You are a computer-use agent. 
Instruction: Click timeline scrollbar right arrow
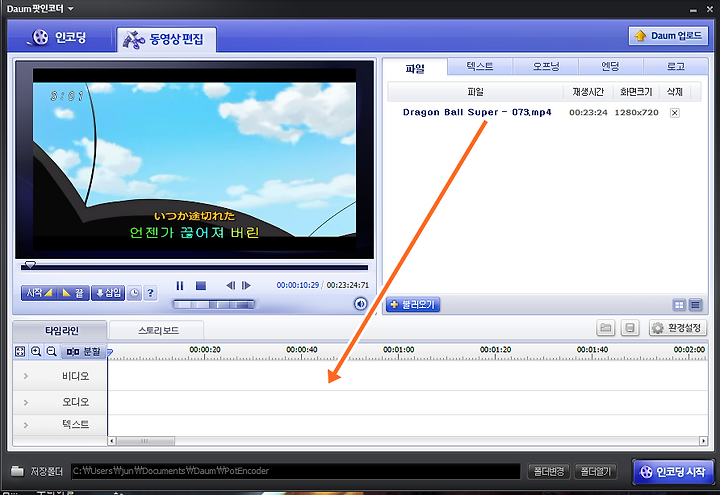pyautogui.click(x=703, y=441)
